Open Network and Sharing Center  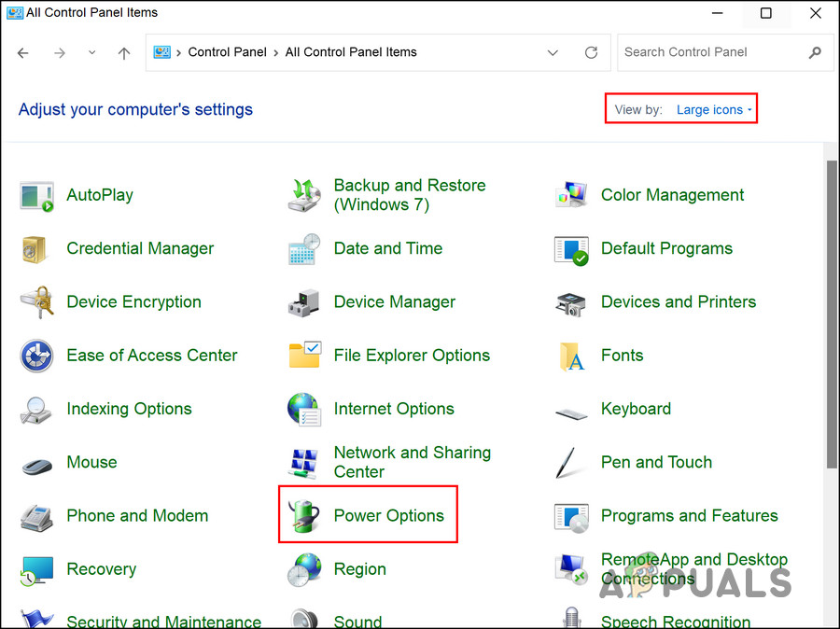tap(412, 462)
